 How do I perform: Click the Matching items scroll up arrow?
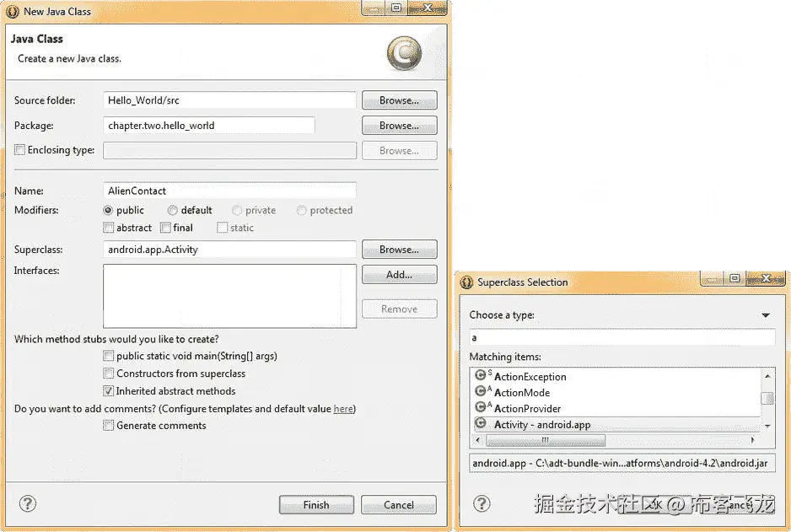pyautogui.click(x=767, y=376)
